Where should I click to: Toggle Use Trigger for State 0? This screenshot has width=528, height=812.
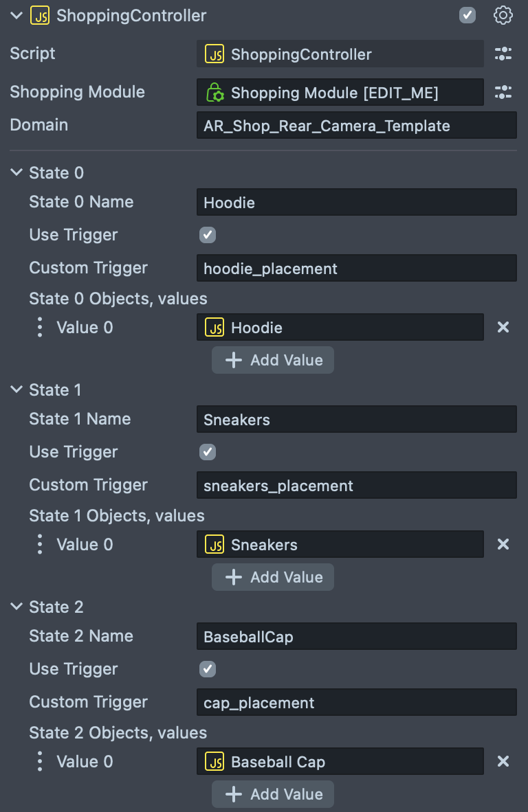[208, 235]
